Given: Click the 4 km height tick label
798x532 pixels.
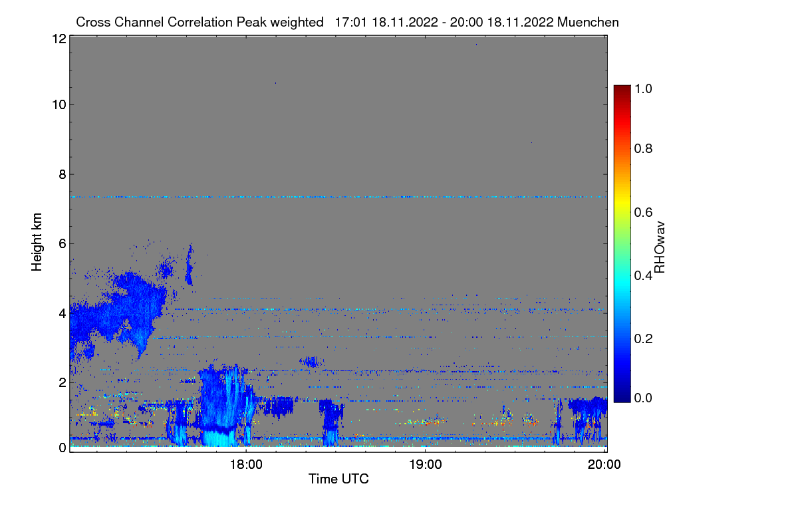Looking at the screenshot, I should tap(63, 313).
